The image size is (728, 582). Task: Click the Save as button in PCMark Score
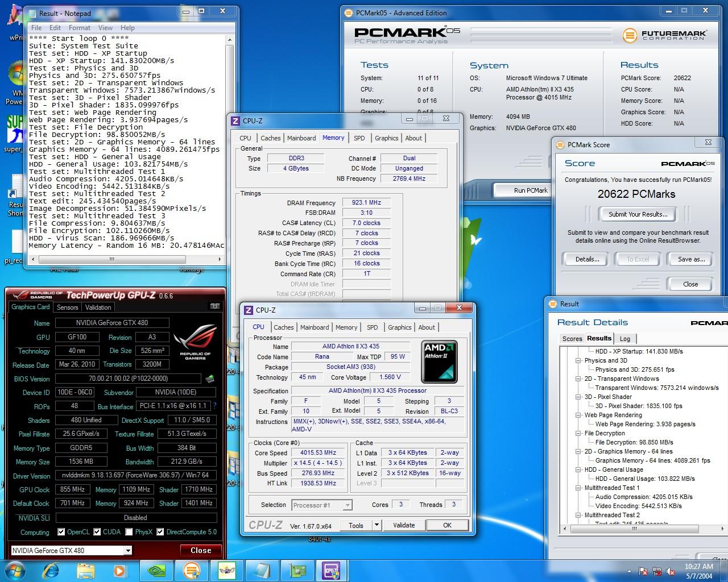tap(691, 259)
